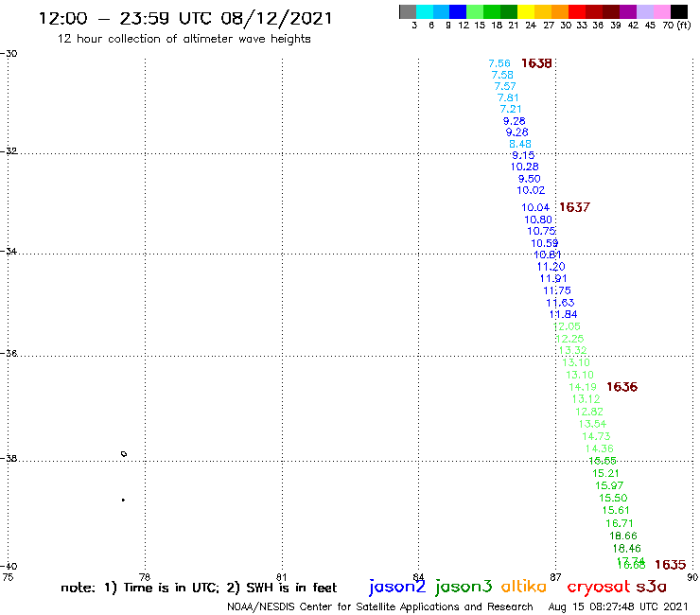The image size is (700, 615).
Task: Click the '70 (ft)' legend scale label
Action: [x=676, y=25]
